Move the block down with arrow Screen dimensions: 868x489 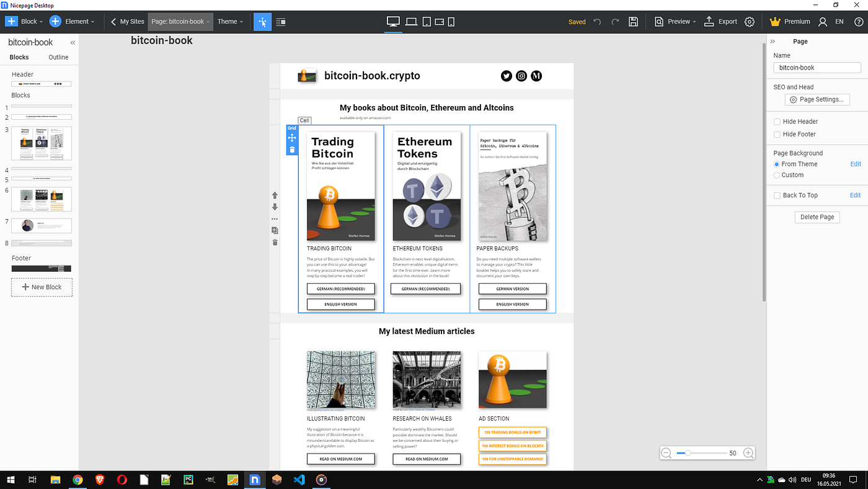[275, 207]
